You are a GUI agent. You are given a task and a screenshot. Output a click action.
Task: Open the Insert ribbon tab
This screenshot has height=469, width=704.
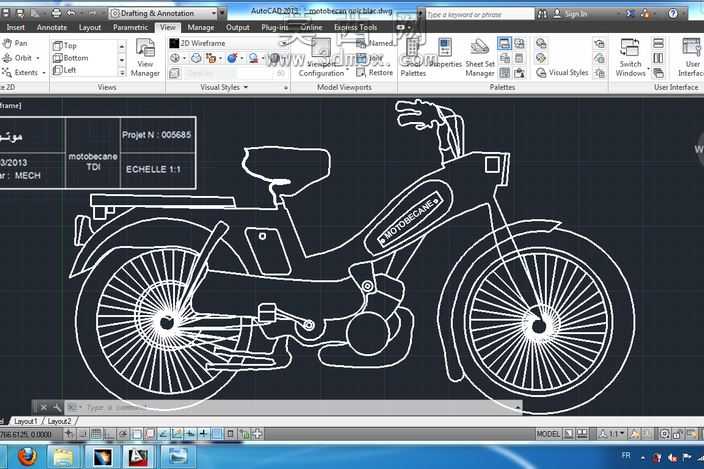tap(15, 27)
